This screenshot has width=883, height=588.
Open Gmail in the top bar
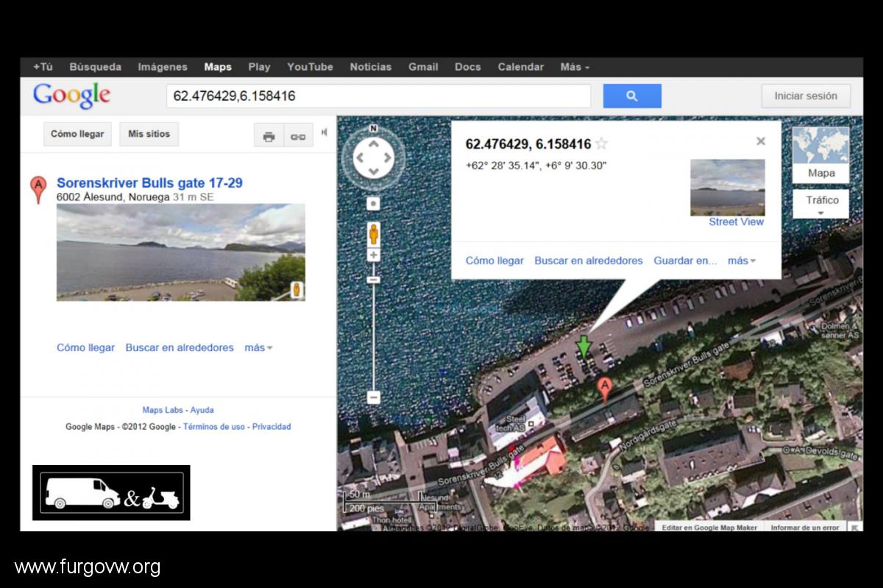point(423,67)
